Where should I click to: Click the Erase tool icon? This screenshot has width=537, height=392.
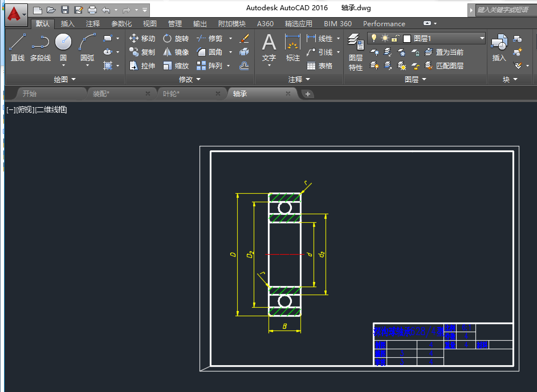point(244,38)
